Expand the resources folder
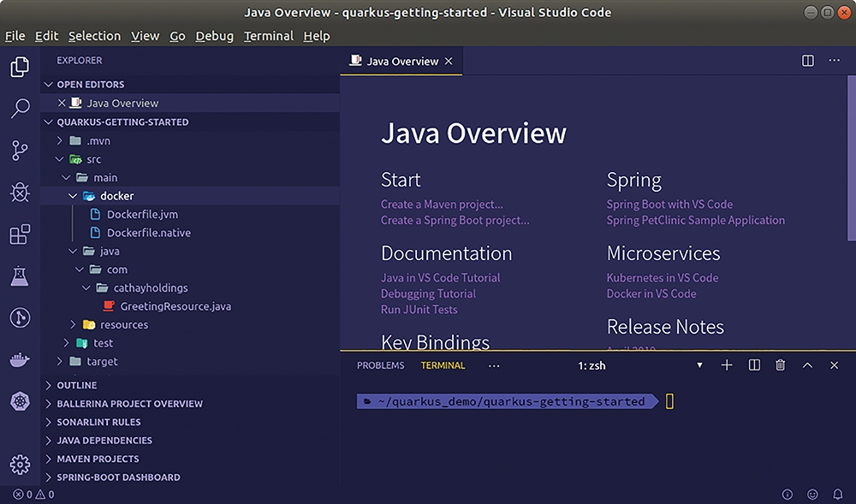The width and height of the screenshot is (856, 504). (73, 324)
